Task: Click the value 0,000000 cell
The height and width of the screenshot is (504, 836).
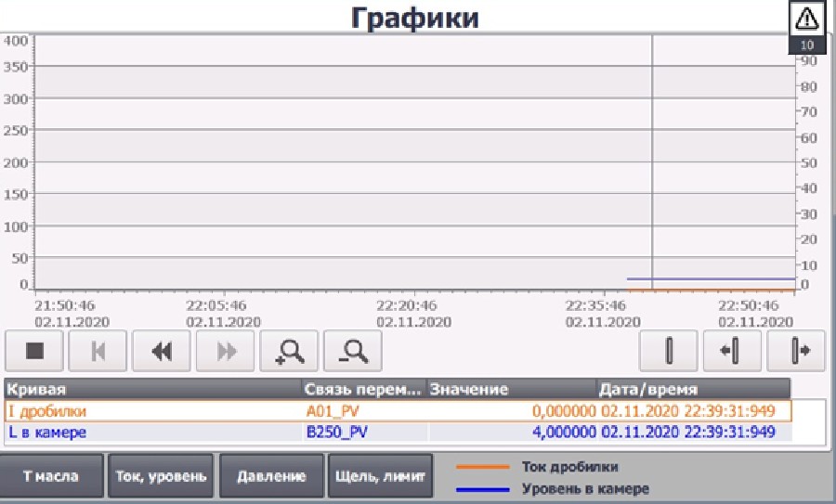Action: pos(564,411)
